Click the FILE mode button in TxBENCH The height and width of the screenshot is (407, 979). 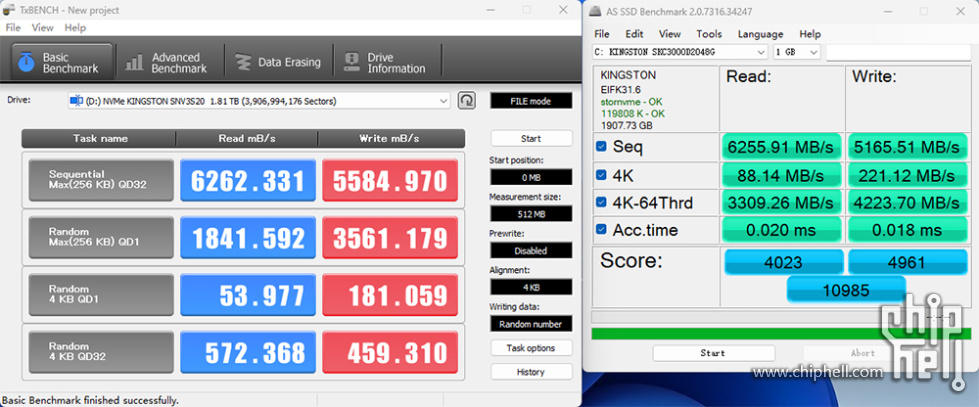pos(531,101)
